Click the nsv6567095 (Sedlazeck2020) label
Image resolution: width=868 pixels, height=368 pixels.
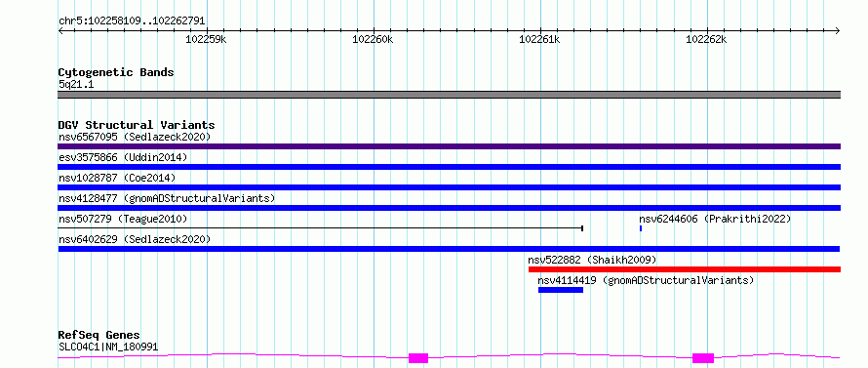click(135, 137)
